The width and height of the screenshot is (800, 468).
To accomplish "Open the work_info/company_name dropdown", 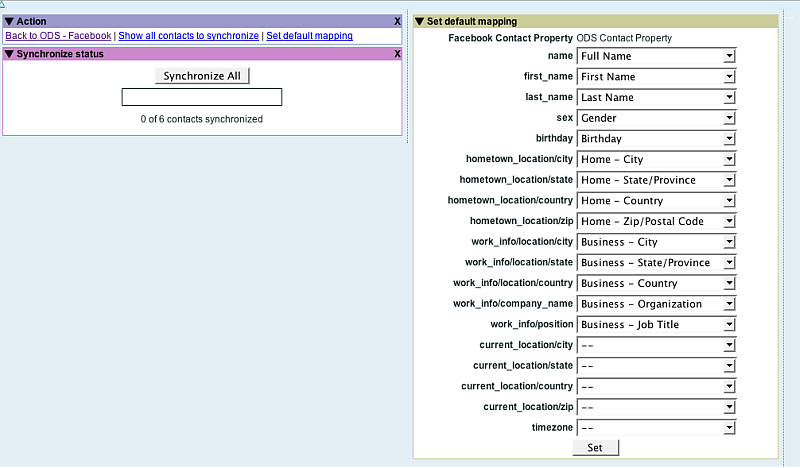I will pos(656,304).
